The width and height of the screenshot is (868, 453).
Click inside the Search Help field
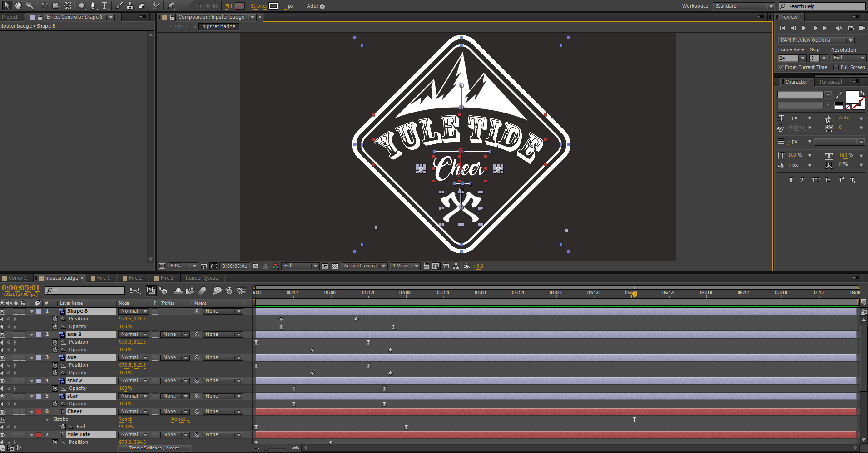point(822,6)
